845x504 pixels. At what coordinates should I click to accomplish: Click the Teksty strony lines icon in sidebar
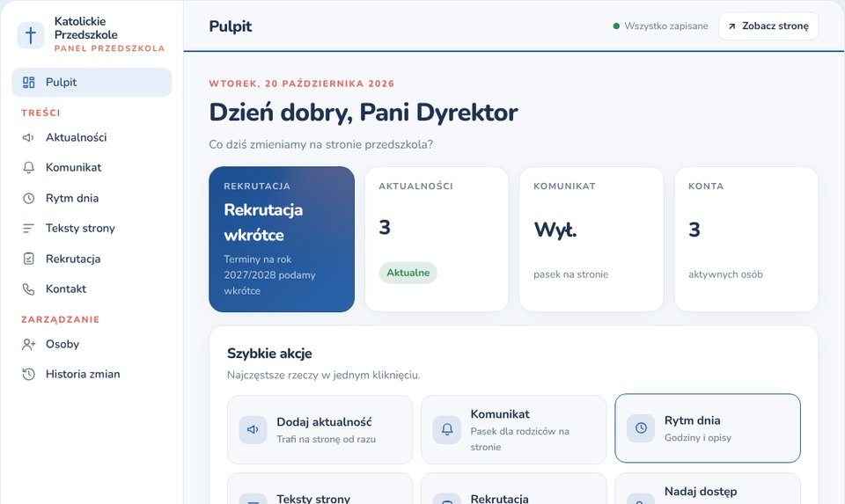(28, 229)
